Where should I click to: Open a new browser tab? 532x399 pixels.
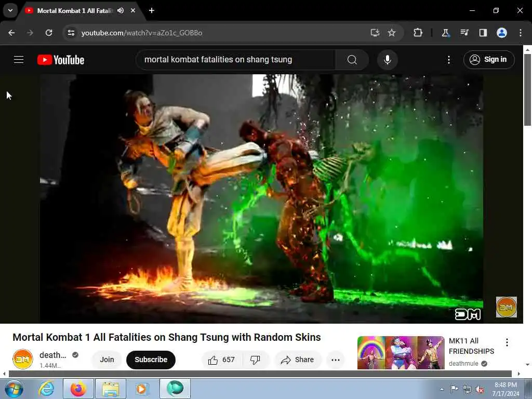click(152, 10)
